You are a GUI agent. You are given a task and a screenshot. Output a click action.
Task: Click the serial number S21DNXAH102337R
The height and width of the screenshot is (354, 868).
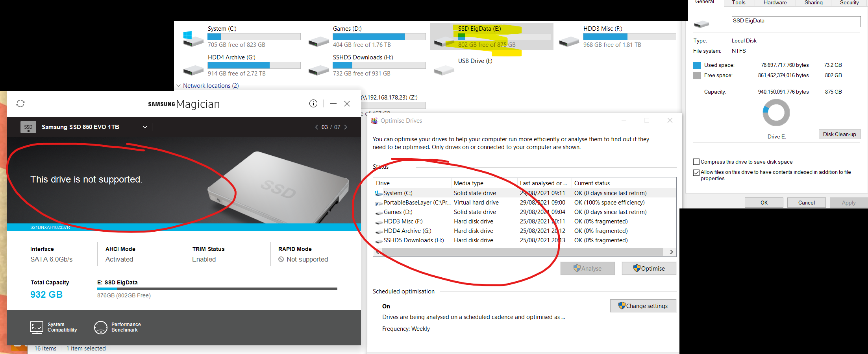tap(50, 227)
